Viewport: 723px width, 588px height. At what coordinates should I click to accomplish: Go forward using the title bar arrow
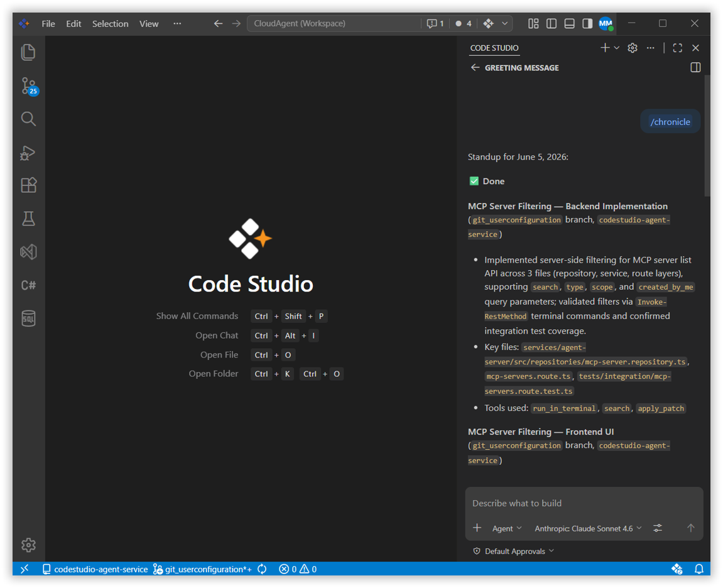(x=236, y=23)
